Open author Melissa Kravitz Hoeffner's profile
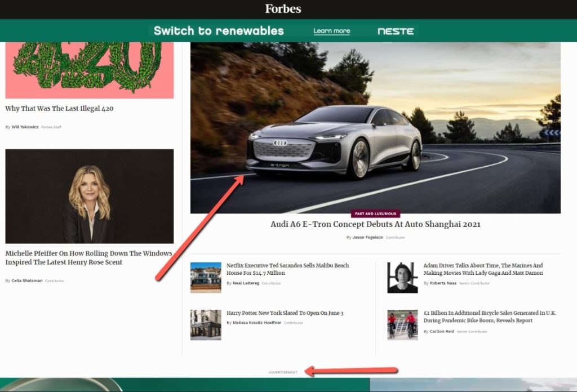The image size is (577, 392). [257, 323]
